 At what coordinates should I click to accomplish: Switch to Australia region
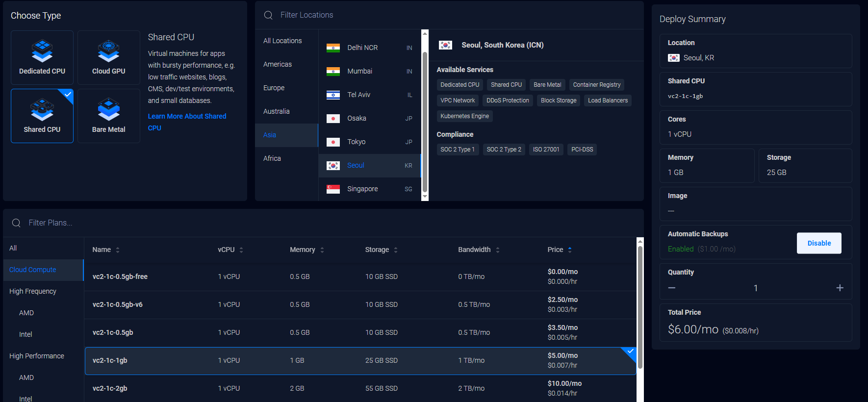click(x=286, y=112)
